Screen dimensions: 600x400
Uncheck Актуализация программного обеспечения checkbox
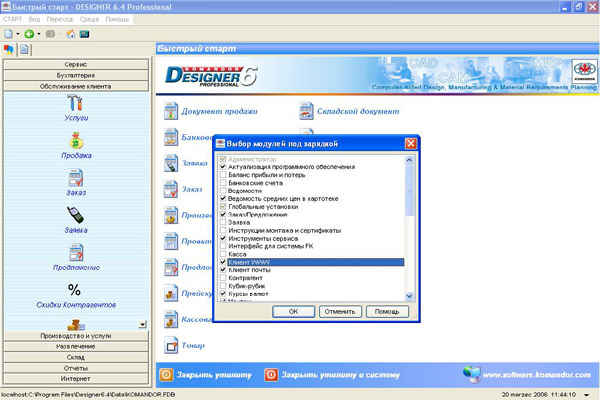223,167
